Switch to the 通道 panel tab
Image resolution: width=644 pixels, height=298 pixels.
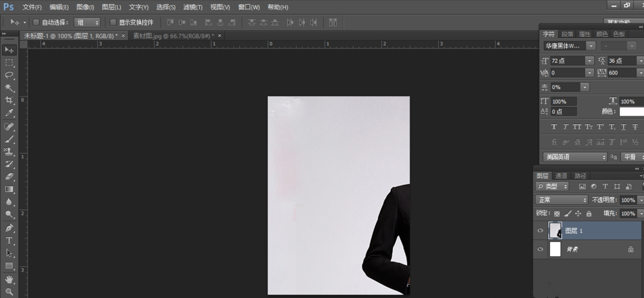click(x=561, y=176)
